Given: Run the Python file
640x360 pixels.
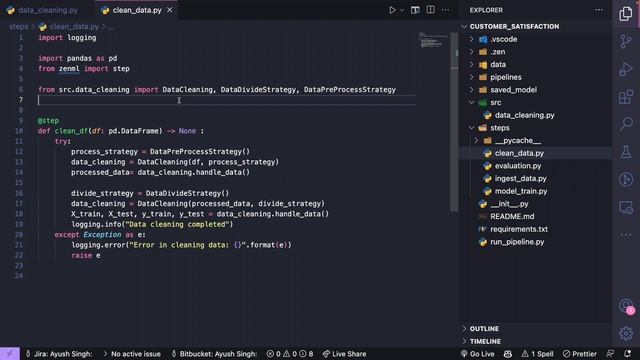Looking at the screenshot, I should 392,10.
